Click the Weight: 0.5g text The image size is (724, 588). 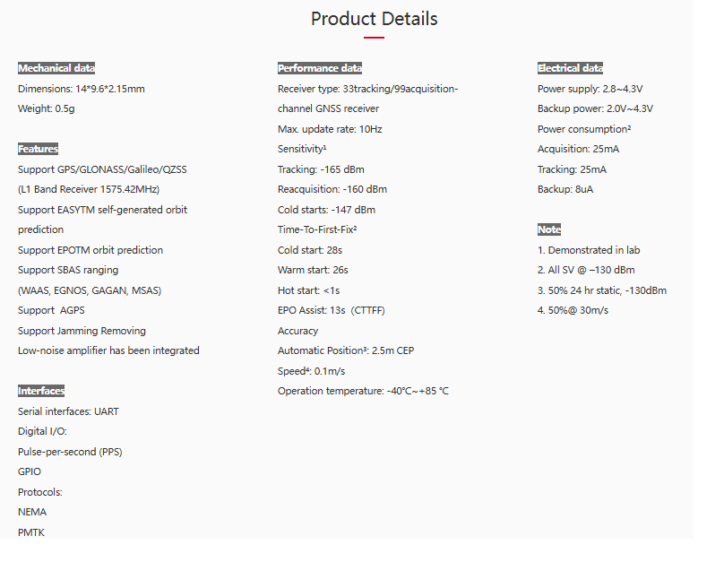(x=47, y=108)
